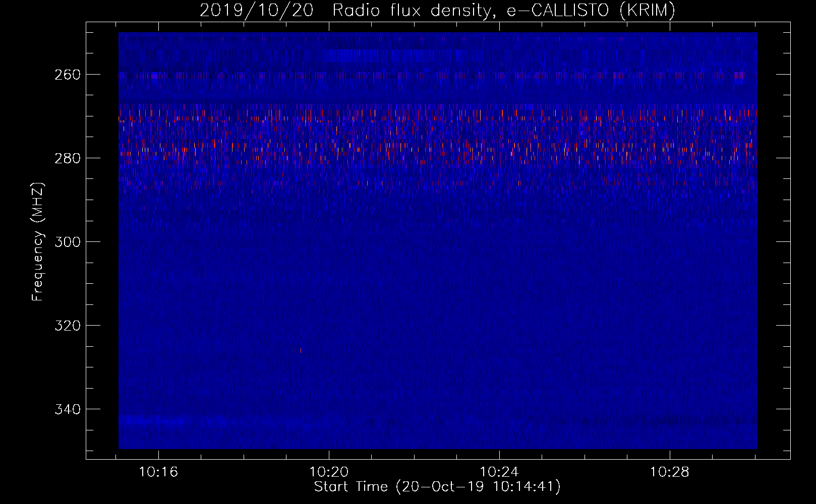Click the 280 frequency tick label
This screenshot has width=816, height=504.
68,158
